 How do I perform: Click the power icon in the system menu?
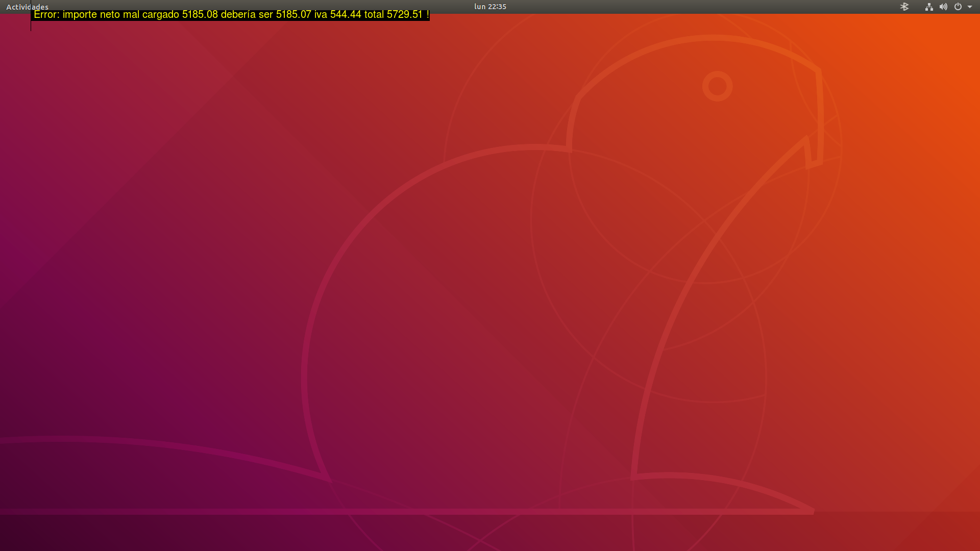958,7
